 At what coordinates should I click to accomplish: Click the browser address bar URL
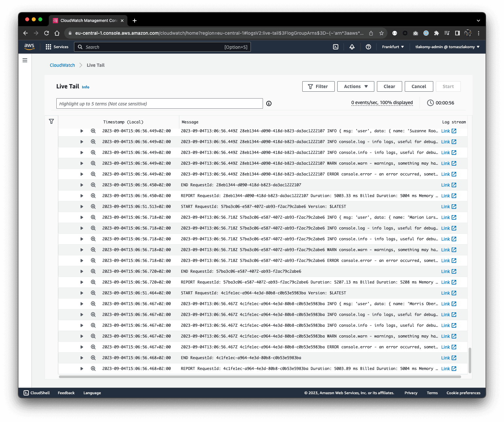tap(219, 33)
